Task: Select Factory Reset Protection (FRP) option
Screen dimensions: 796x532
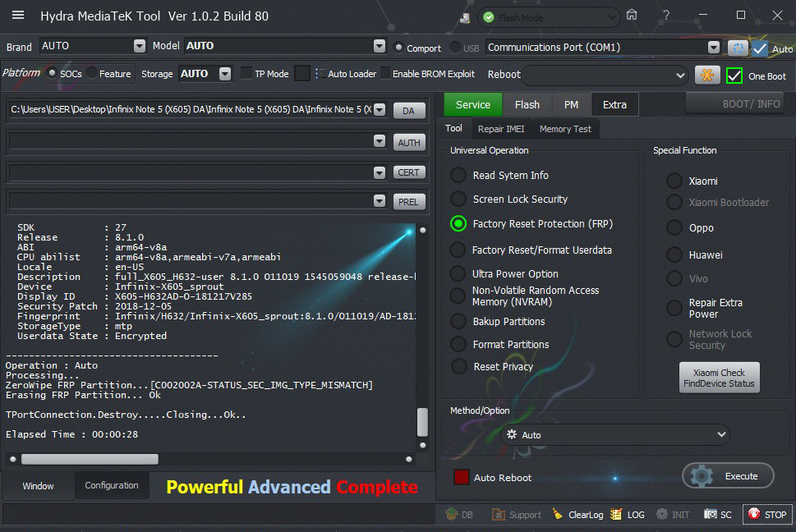Action: [x=458, y=223]
